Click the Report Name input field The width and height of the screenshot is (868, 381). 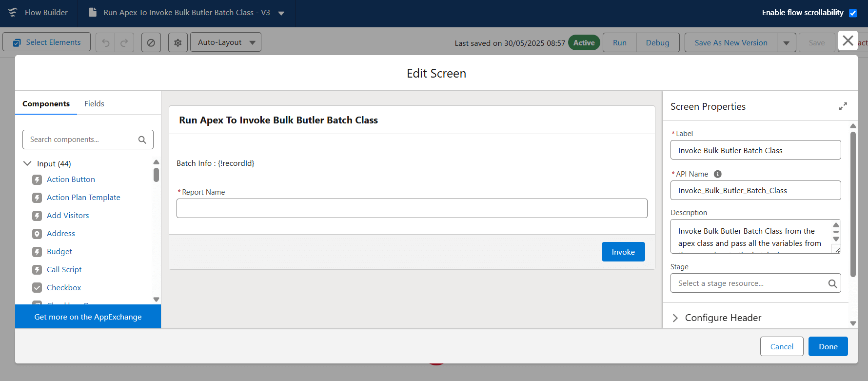[x=412, y=208]
